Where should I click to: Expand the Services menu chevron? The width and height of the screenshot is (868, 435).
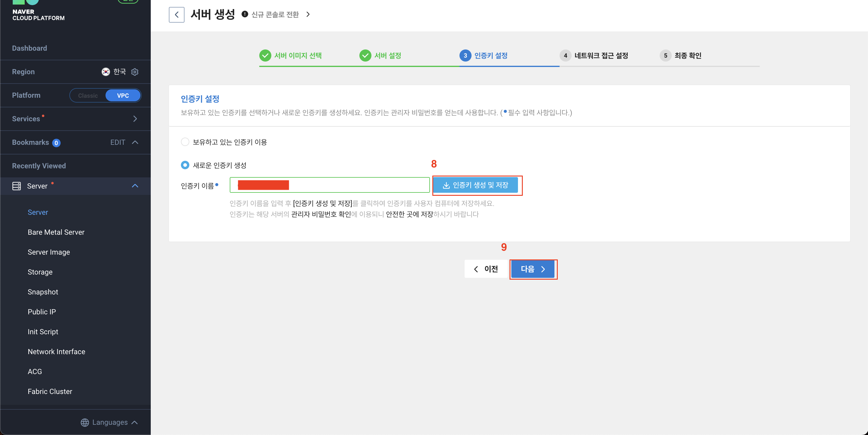pos(135,119)
